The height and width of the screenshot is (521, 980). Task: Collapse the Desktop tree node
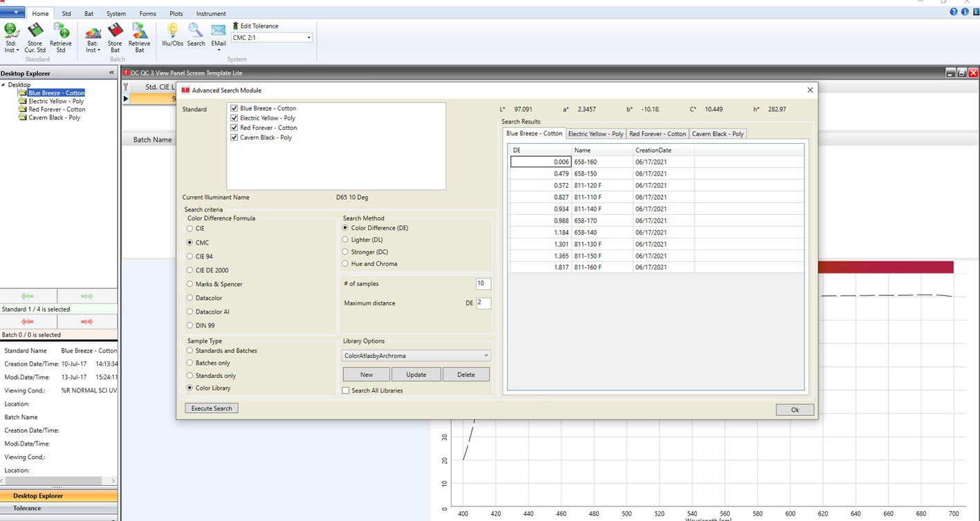pos(3,85)
